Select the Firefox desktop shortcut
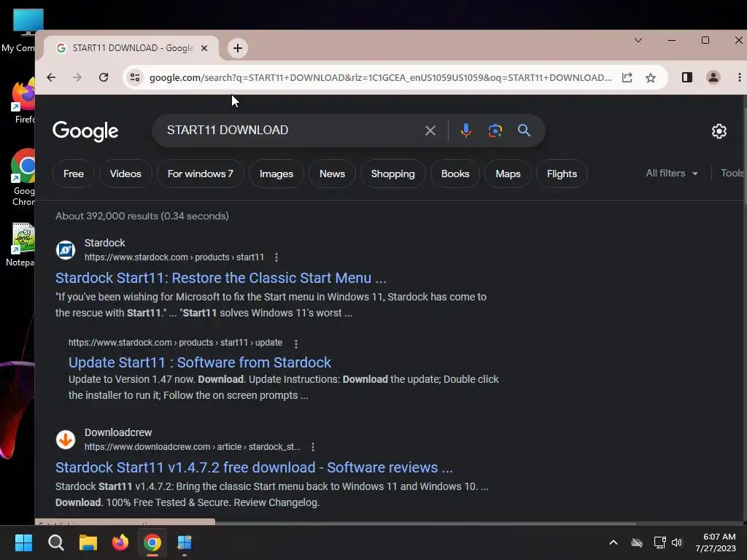Image resolution: width=747 pixels, height=560 pixels. (x=23, y=101)
